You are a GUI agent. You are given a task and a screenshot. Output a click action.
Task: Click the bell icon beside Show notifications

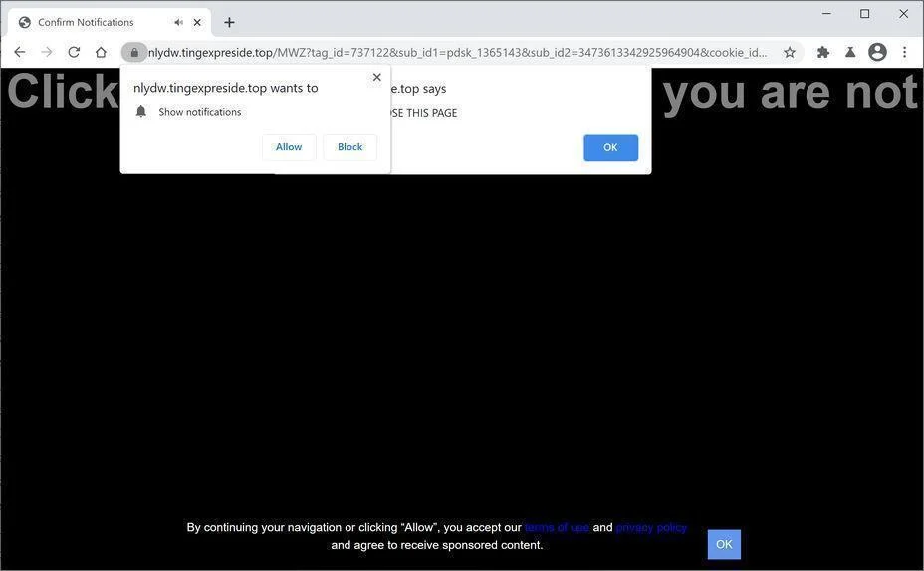[140, 112]
